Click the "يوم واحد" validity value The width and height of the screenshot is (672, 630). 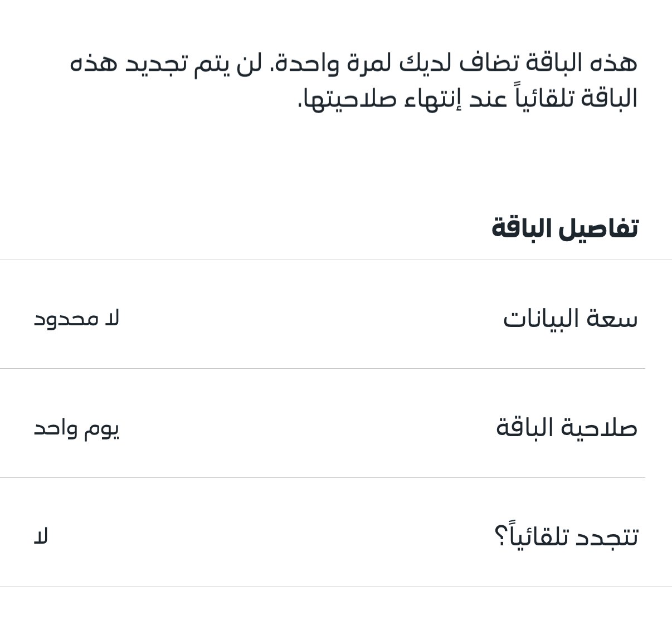tap(77, 428)
